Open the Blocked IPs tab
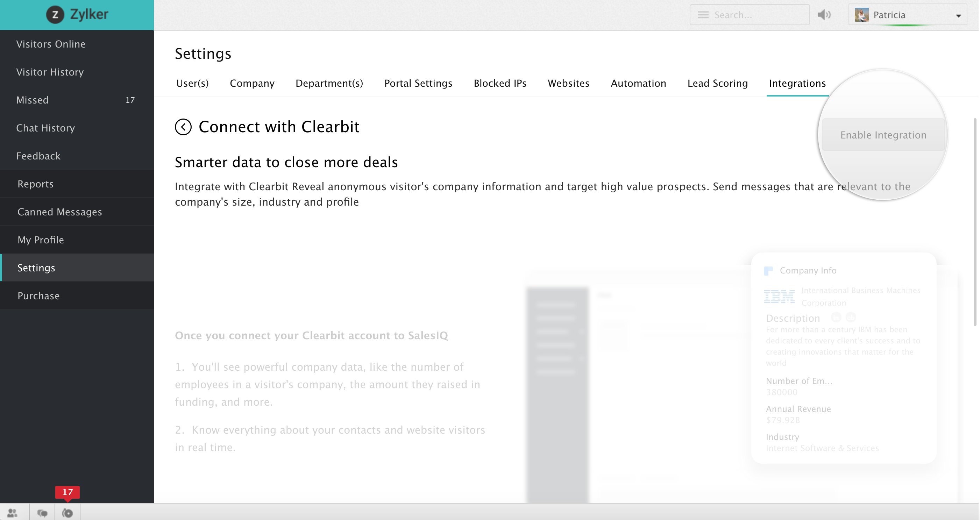The image size is (980, 520). pos(499,83)
